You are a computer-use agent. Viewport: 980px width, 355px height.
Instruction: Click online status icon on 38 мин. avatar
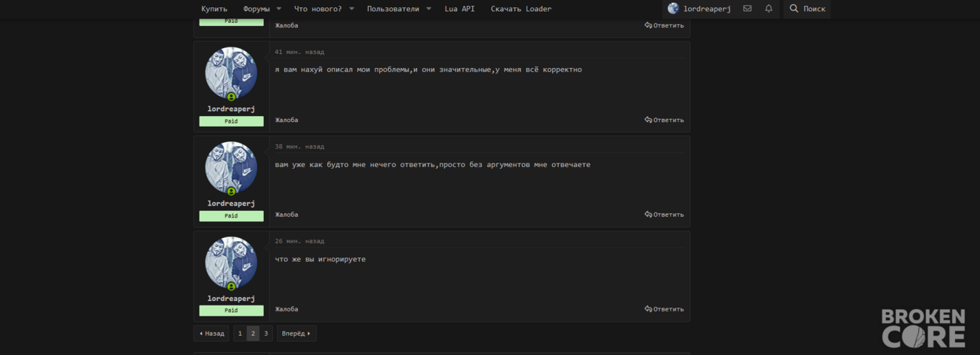(231, 192)
